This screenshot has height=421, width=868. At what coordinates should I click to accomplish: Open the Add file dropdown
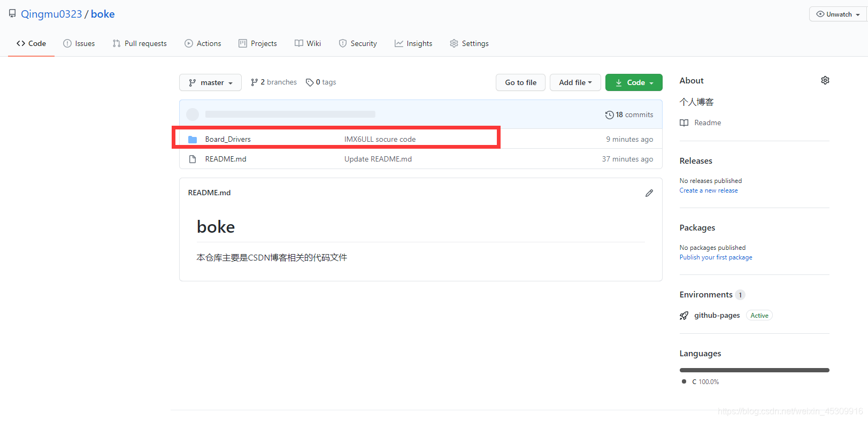pyautogui.click(x=575, y=82)
